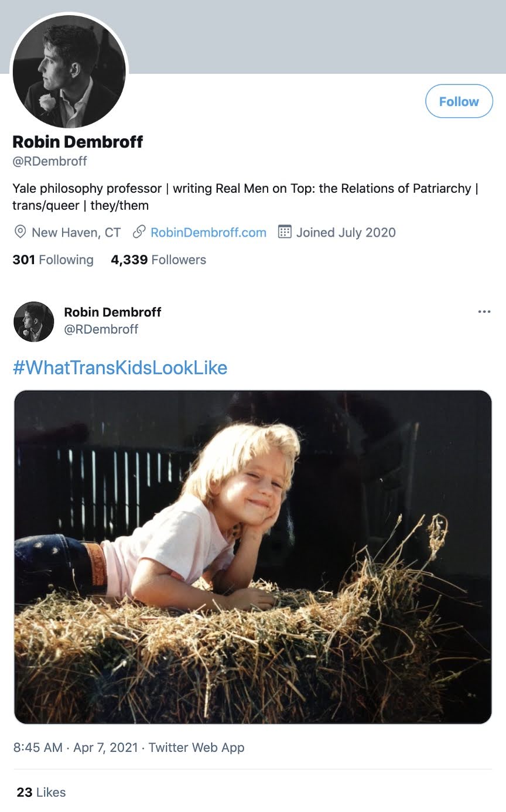Click the New Haven, CT location text
This screenshot has width=506, height=812.
pos(76,233)
